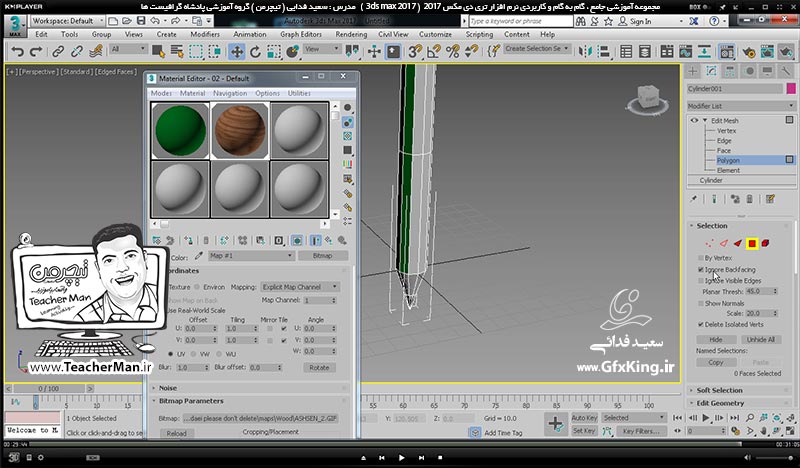
Task: Open the Modifiers menu
Action: click(x=205, y=34)
